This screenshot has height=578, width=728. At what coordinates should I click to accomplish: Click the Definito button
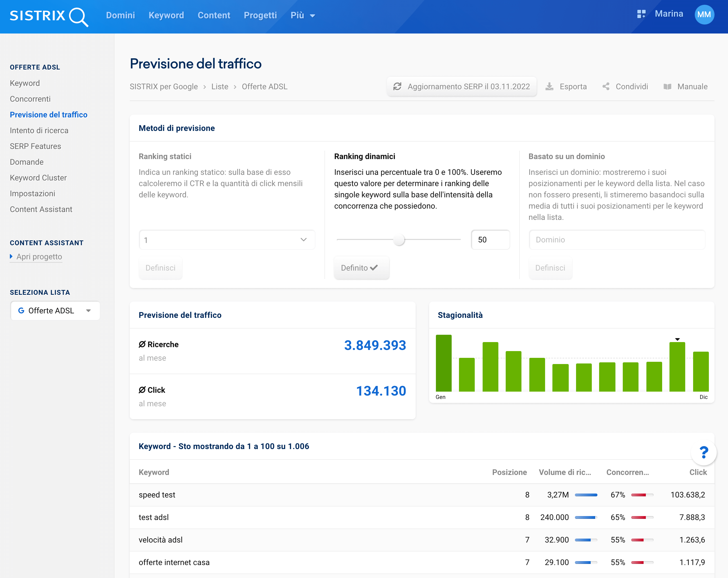pyautogui.click(x=361, y=268)
